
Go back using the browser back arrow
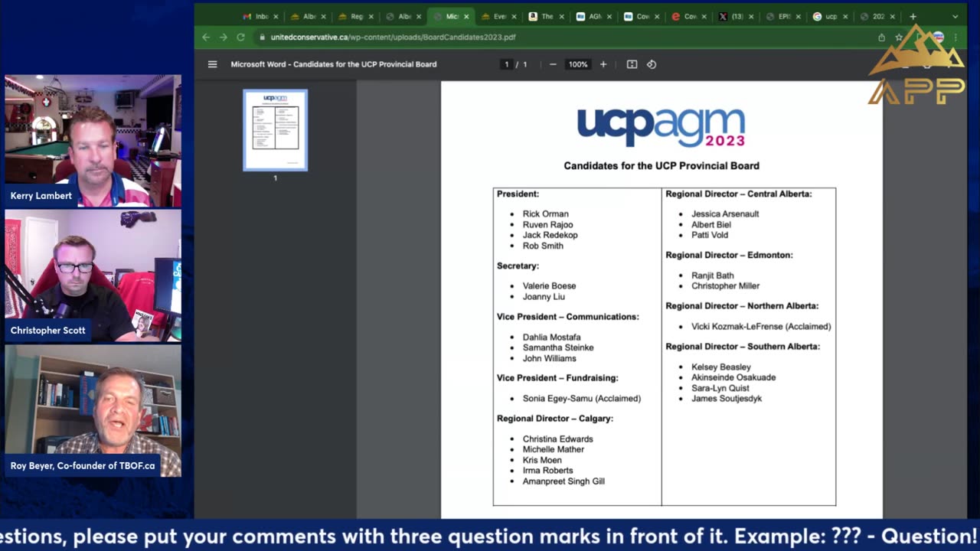pyautogui.click(x=206, y=37)
